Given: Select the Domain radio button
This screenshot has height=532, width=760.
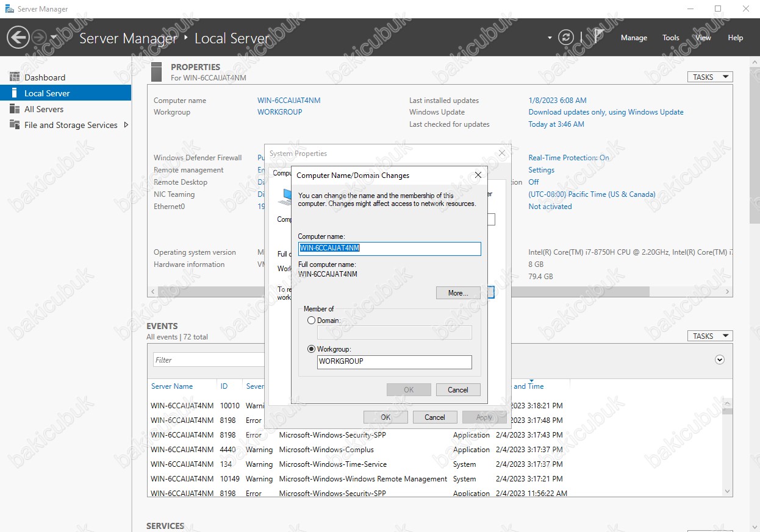Looking at the screenshot, I should [312, 321].
